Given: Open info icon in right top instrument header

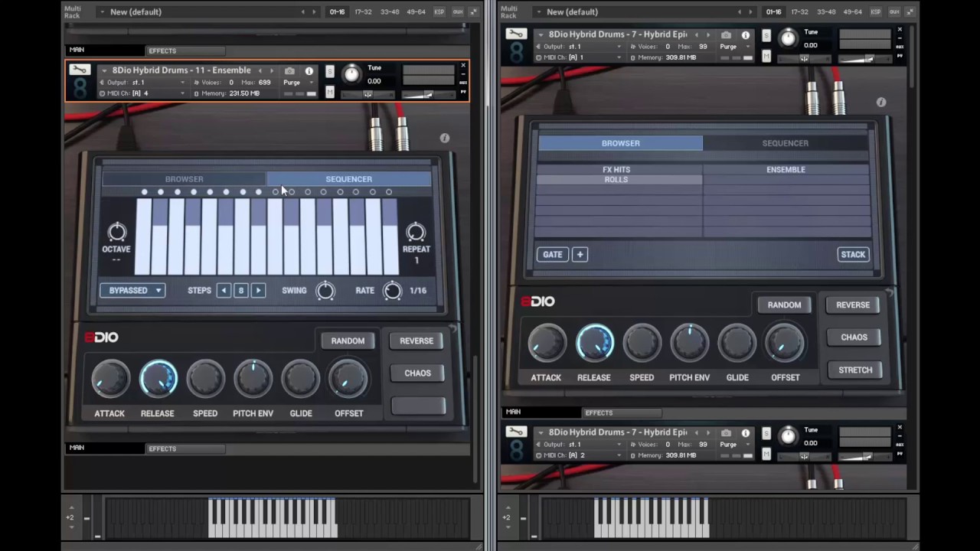Looking at the screenshot, I should (x=745, y=34).
